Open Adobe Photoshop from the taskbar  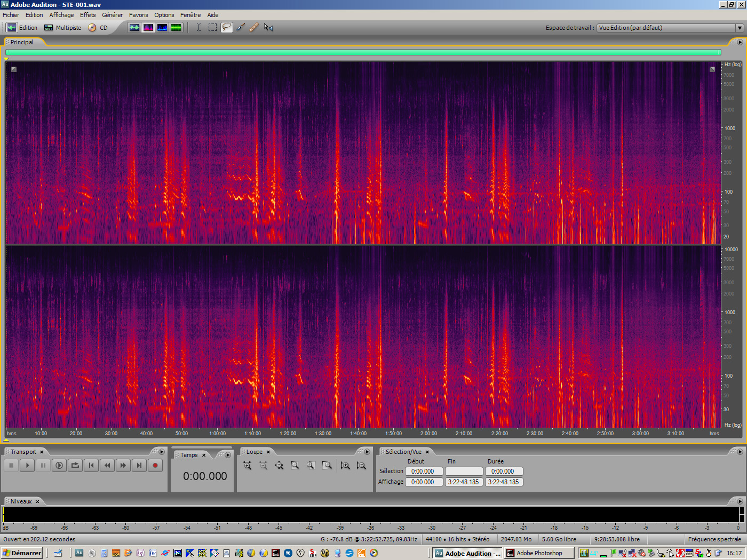tap(539, 553)
